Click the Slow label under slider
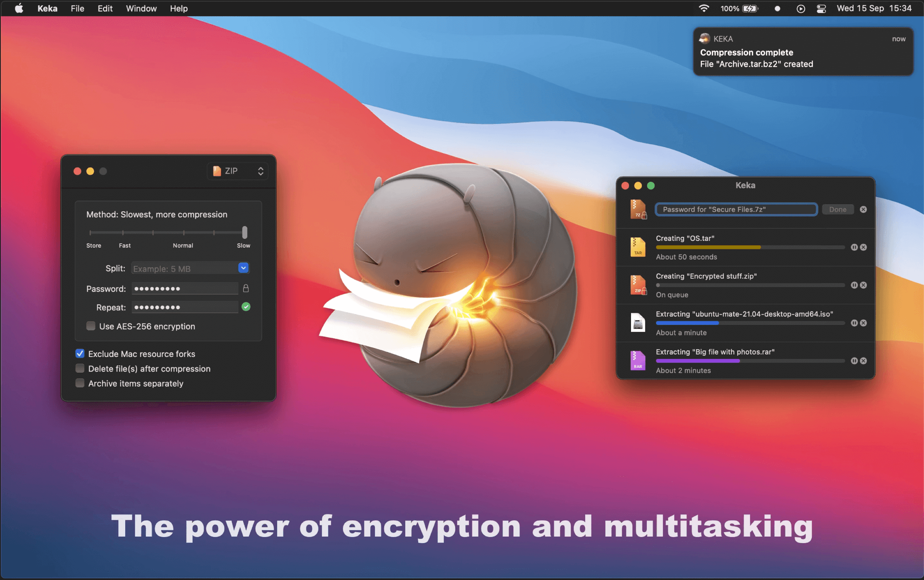 click(244, 245)
